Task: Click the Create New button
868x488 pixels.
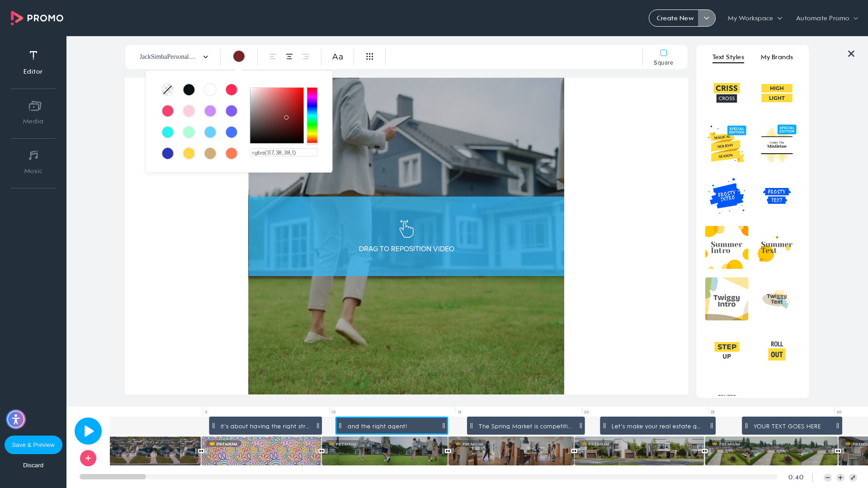Action: click(x=674, y=18)
